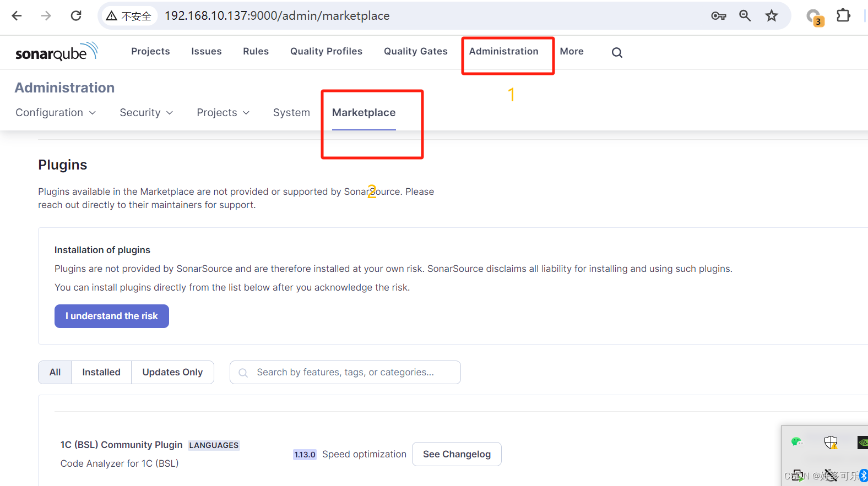Open WeChat from the system tray
Image resolution: width=868 pixels, height=486 pixels.
pos(796,441)
